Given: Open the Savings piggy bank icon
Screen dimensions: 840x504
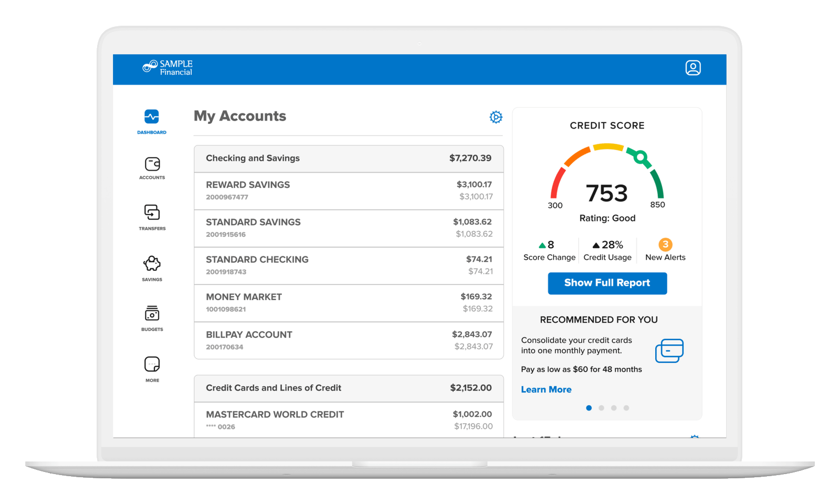Looking at the screenshot, I should (151, 264).
